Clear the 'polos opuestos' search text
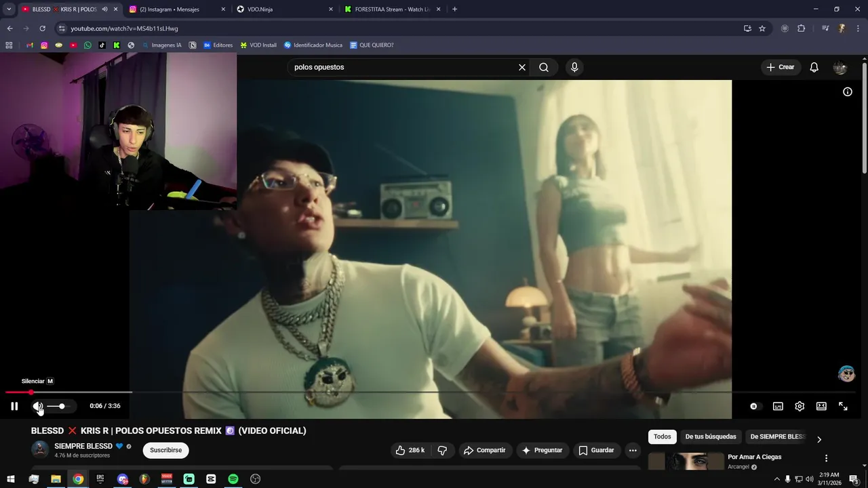The width and height of the screenshot is (868, 488). (522, 67)
